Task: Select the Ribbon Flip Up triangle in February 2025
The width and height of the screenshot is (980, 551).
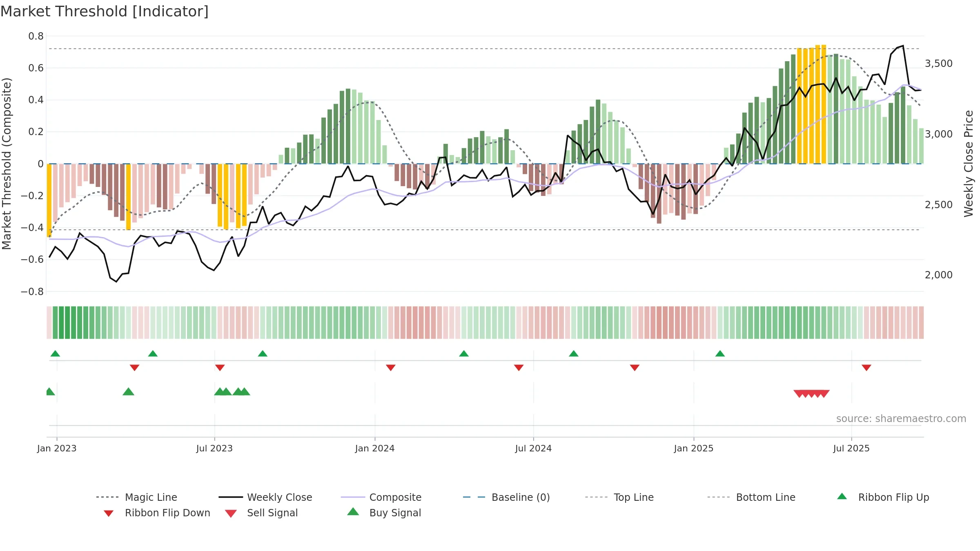Action: (720, 353)
